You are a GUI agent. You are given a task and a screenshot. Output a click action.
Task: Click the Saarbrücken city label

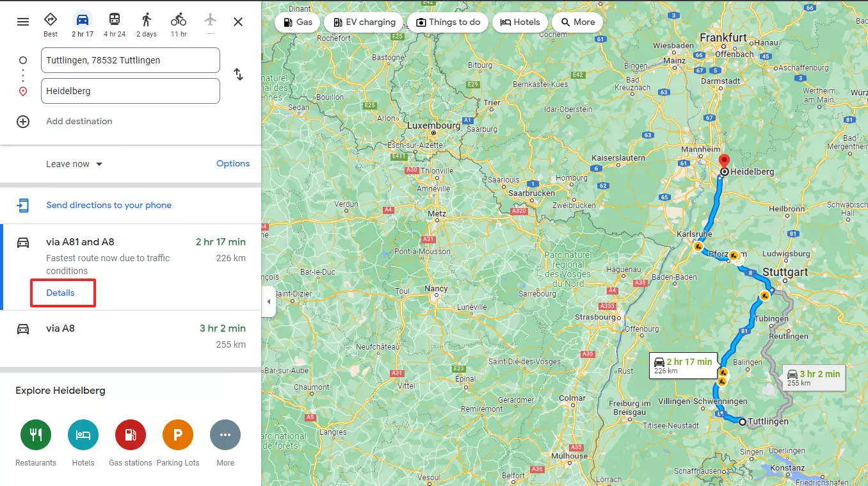coord(531,193)
